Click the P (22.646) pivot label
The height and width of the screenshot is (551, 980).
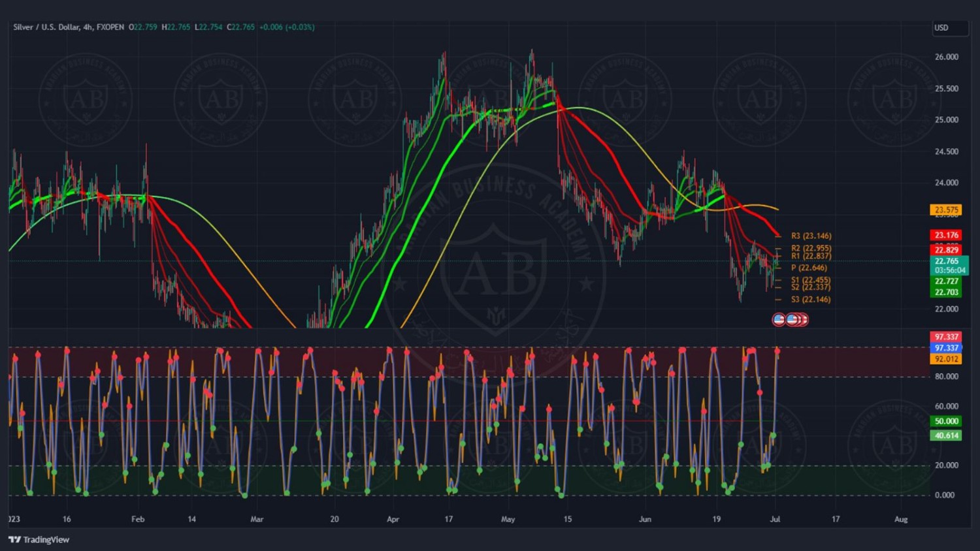click(x=809, y=268)
